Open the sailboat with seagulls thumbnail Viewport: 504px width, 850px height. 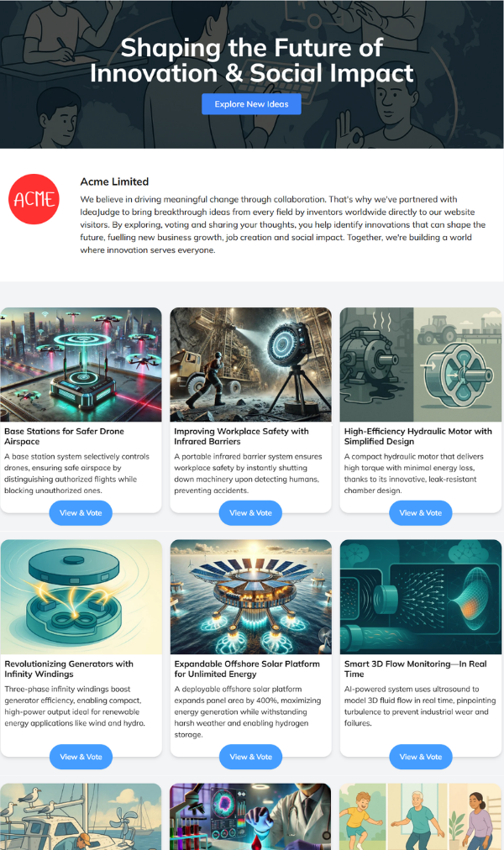click(x=81, y=816)
